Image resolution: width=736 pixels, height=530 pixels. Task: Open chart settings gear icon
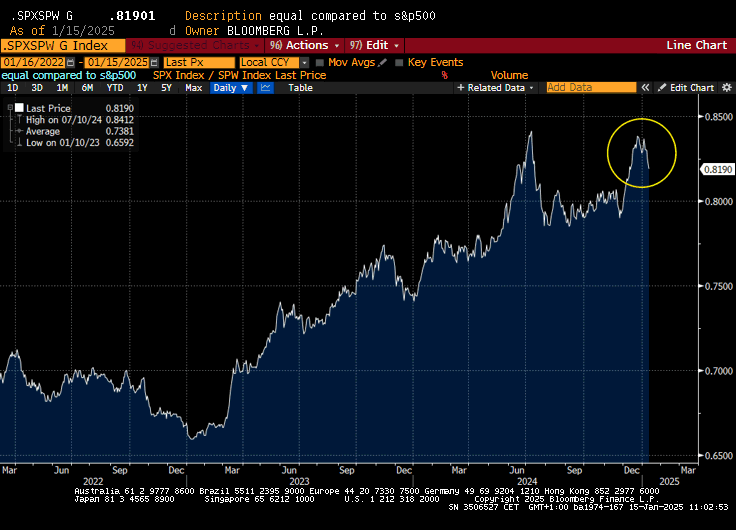[x=727, y=87]
